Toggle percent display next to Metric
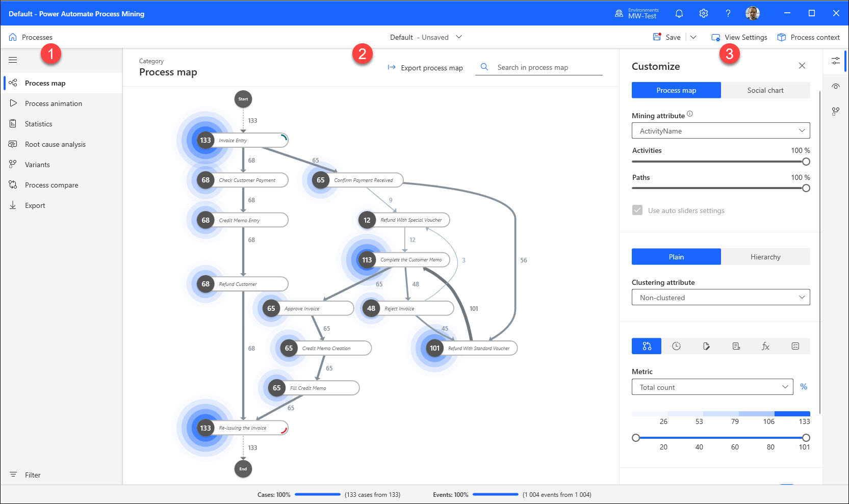This screenshot has height=504, width=849. (804, 387)
